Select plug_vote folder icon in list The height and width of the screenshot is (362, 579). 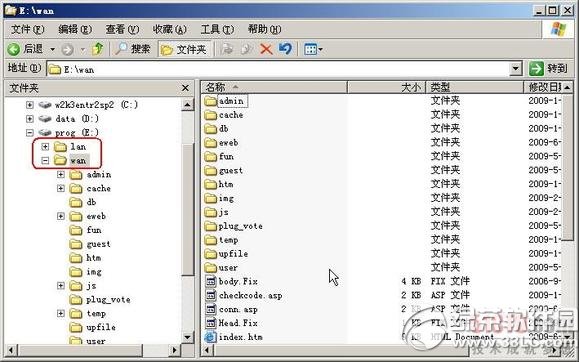click(x=210, y=226)
